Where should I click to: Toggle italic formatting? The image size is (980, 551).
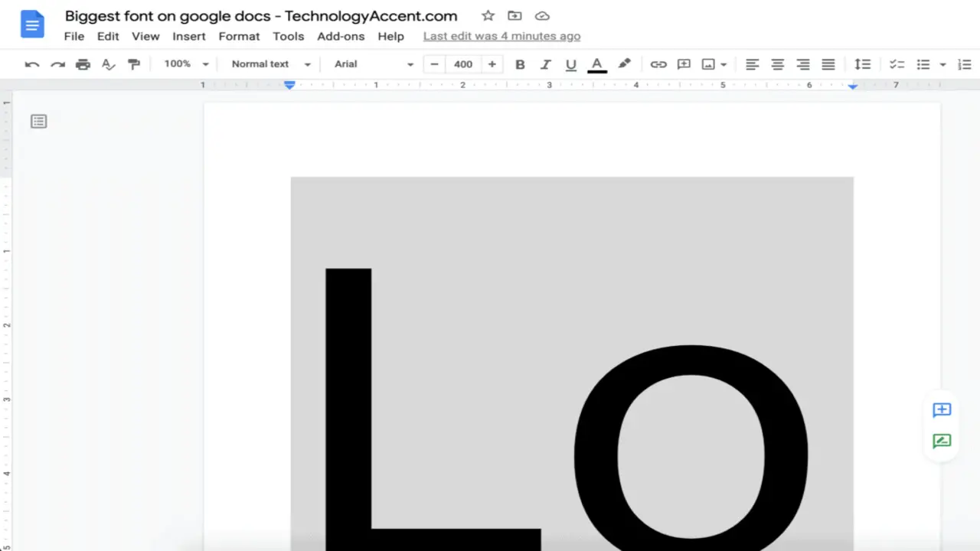[x=546, y=64]
